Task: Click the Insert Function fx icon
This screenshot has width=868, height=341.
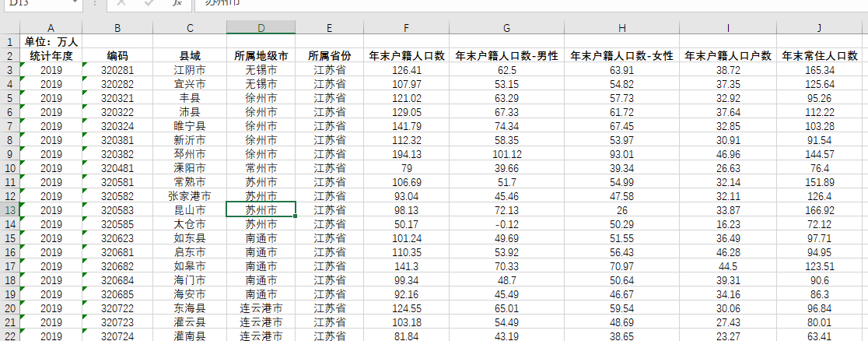Action: (x=177, y=3)
